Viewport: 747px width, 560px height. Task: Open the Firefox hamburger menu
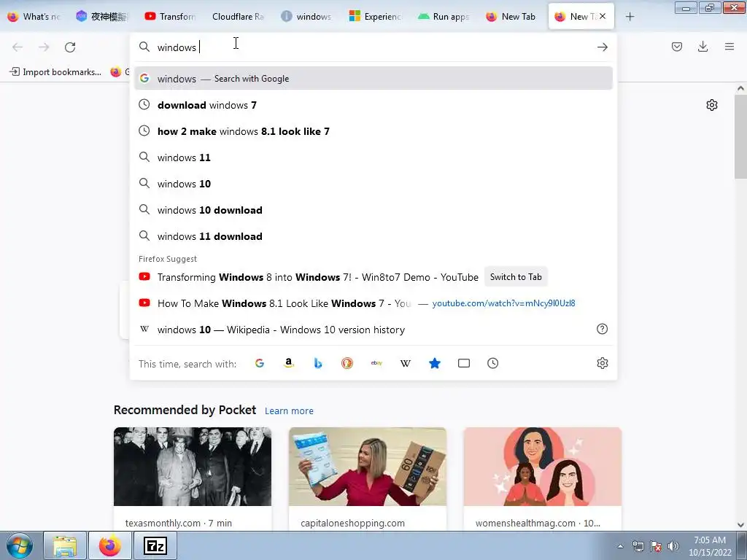[729, 47]
